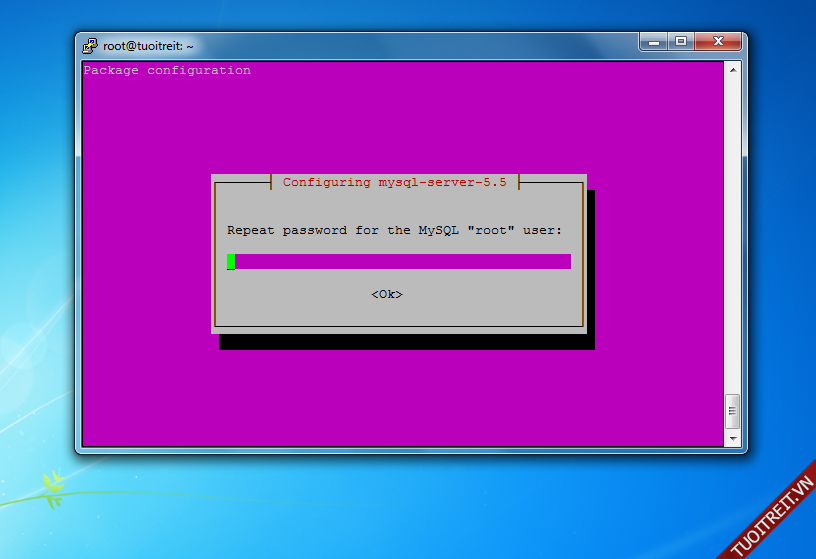Image resolution: width=816 pixels, height=559 pixels.
Task: Click the "Configuring mysql-server-5.5" dialog title
Action: [x=394, y=182]
